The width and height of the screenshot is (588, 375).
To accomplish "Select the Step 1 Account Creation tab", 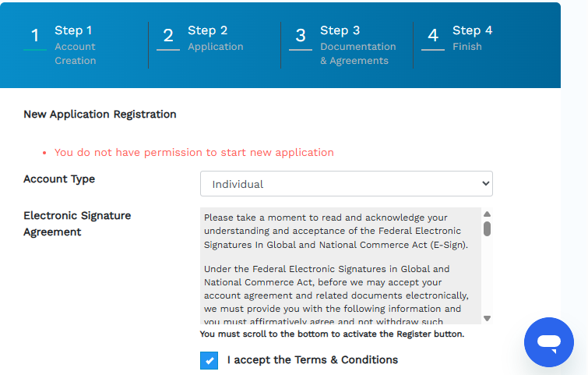I will click(x=75, y=45).
